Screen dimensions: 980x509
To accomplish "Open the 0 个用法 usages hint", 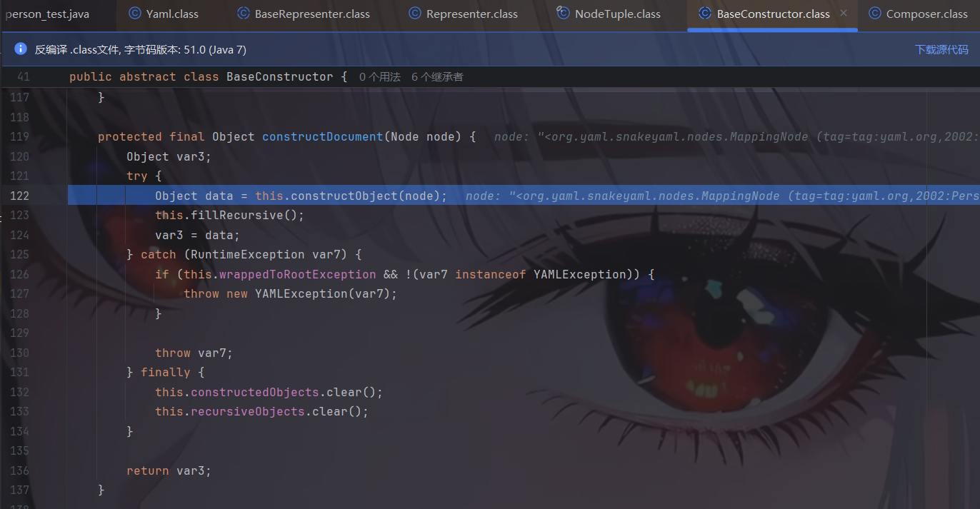I will click(x=380, y=76).
